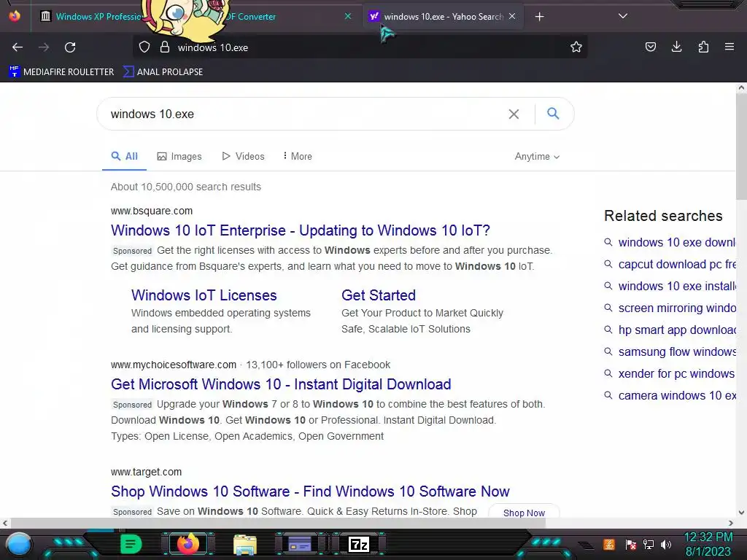Click inside the Yahoo search text box
This screenshot has height=560, width=747.
(305, 114)
